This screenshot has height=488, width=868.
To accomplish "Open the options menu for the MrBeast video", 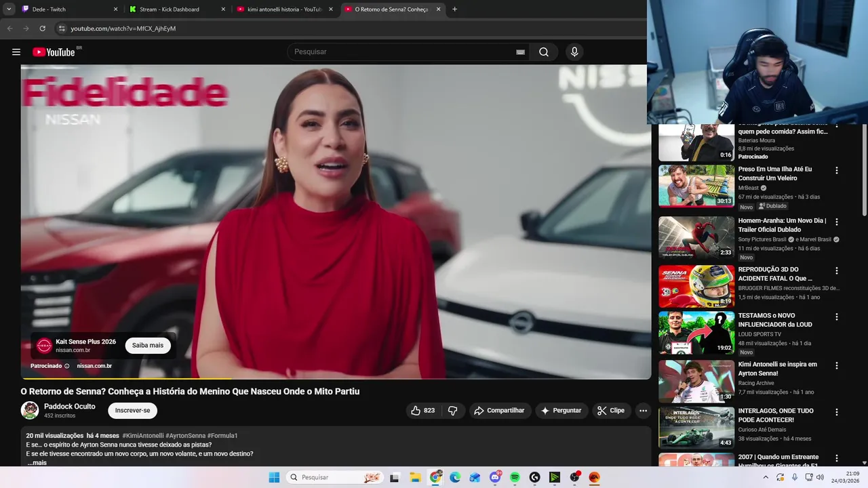I will (837, 171).
